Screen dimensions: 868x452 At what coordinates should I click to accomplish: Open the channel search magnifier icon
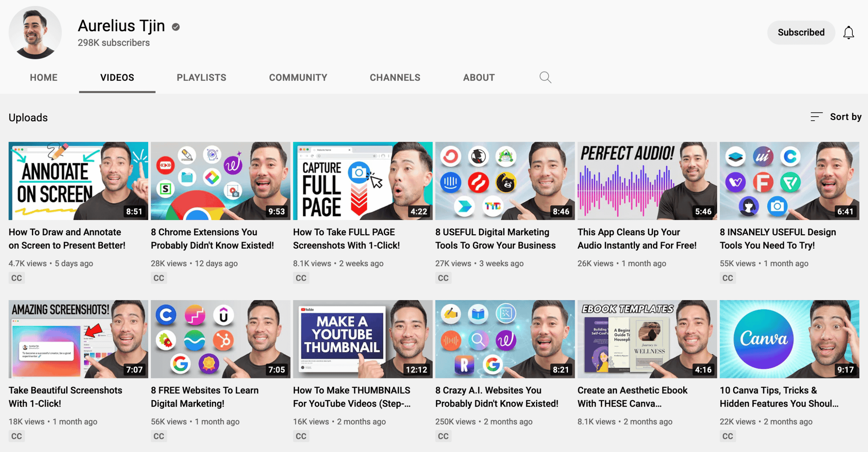click(x=545, y=77)
